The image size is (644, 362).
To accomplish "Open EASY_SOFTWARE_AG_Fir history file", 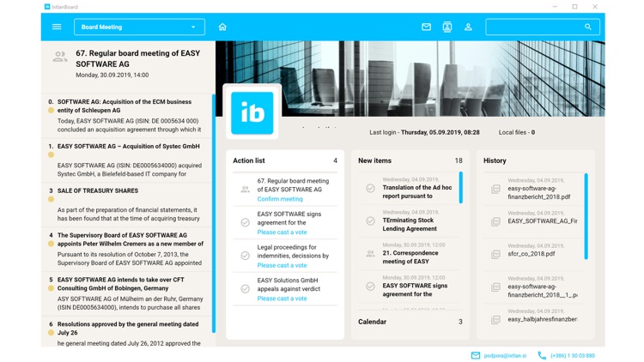I will point(533,221).
